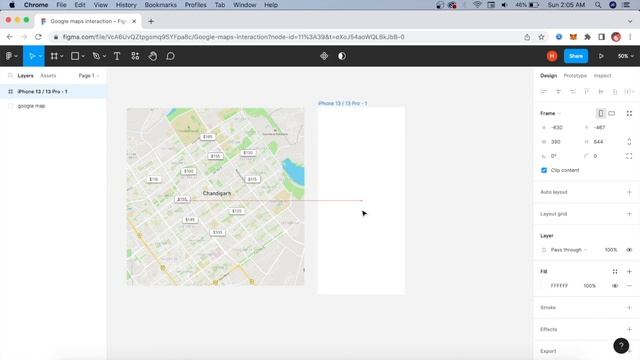The image size is (640, 360).
Task: Open fill styles icon
Action: [615, 271]
